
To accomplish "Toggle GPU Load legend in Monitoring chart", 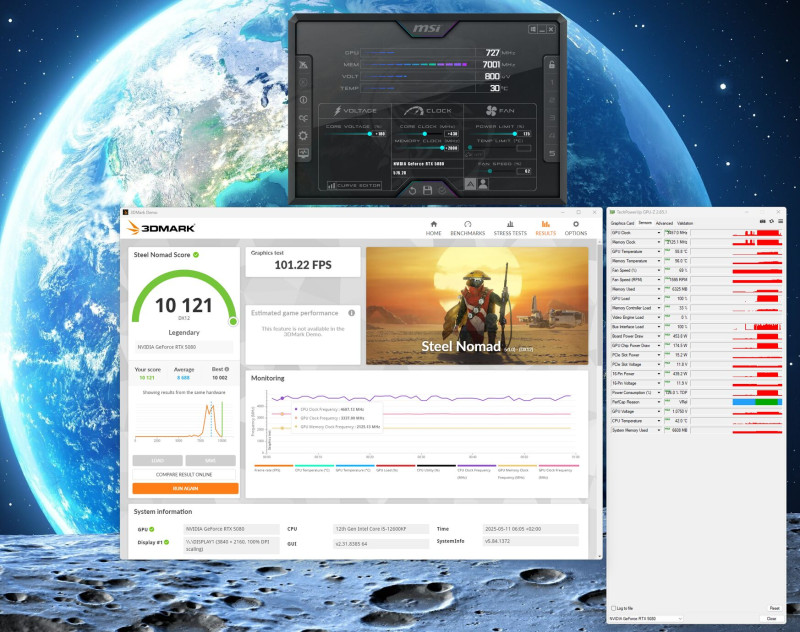I will coord(395,468).
